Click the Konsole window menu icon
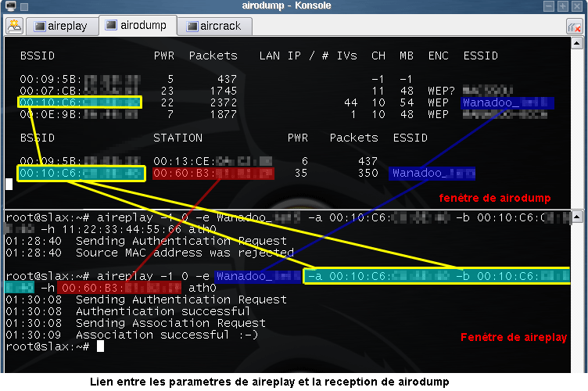 pyautogui.click(x=11, y=5)
